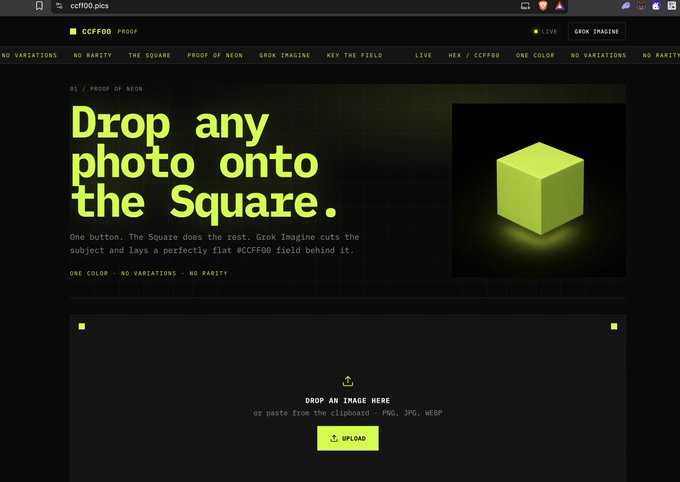Click the upload arrow icon above DROP AN IMAGE
680x482 pixels.
[348, 381]
